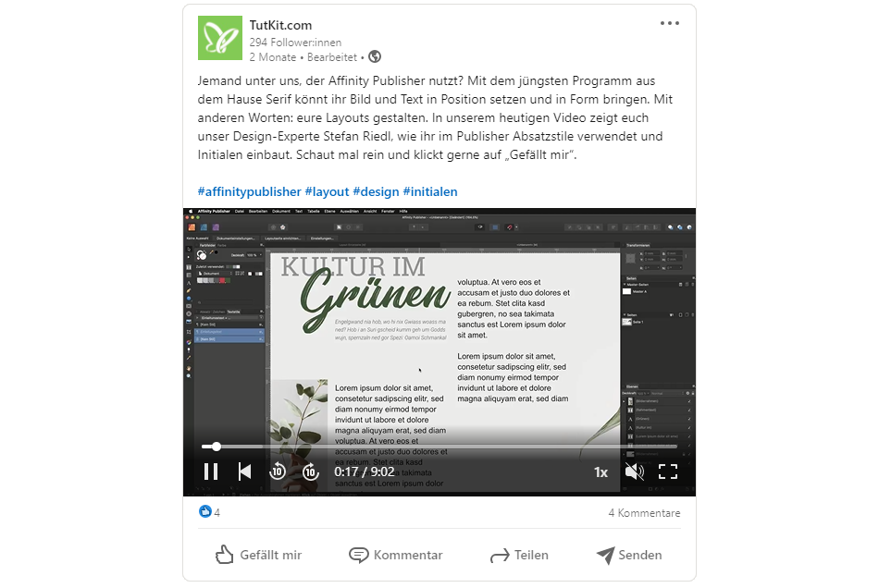This screenshot has height=588, width=879.
Task: Skip the video forward 10 seconds
Action: 311,472
